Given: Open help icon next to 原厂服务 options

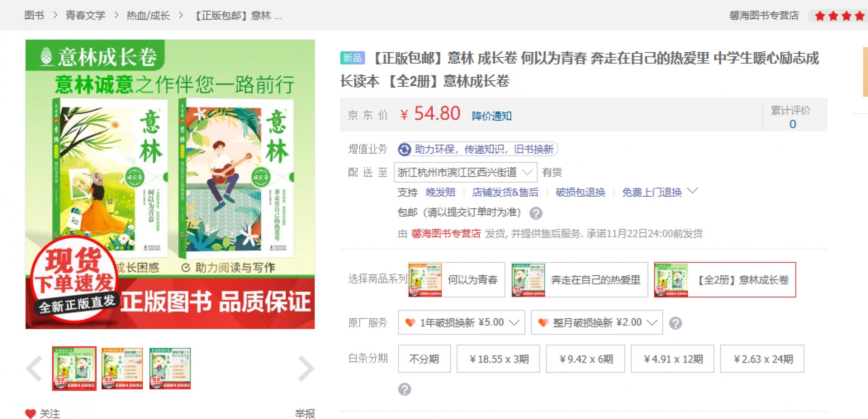Looking at the screenshot, I should (675, 323).
